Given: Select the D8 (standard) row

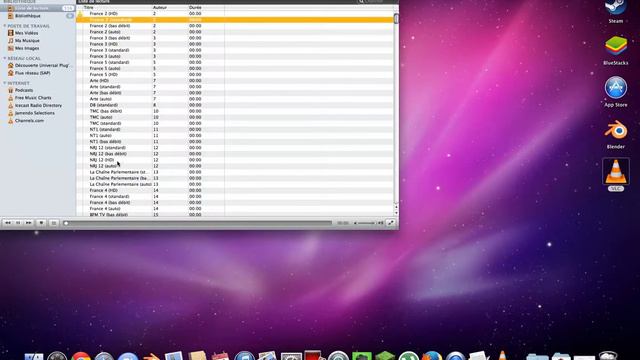Looking at the screenshot, I should [x=235, y=105].
